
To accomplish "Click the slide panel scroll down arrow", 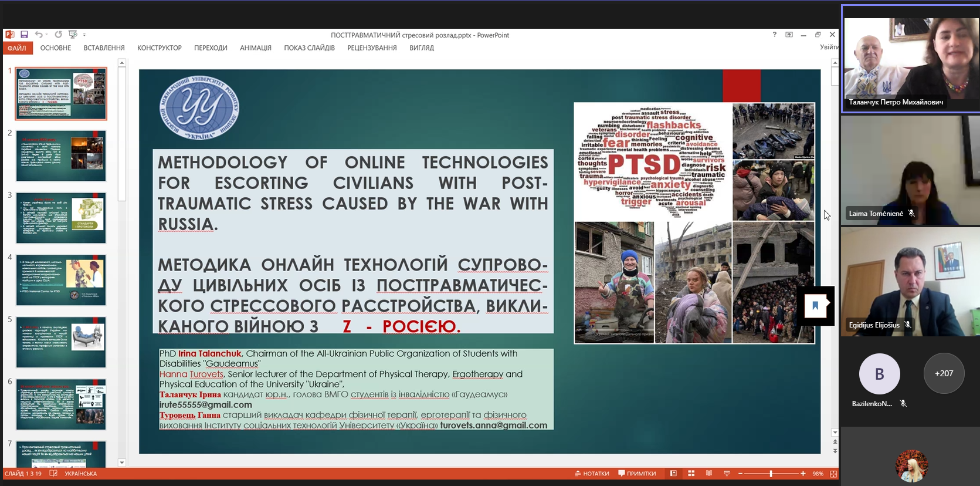I will 122,463.
